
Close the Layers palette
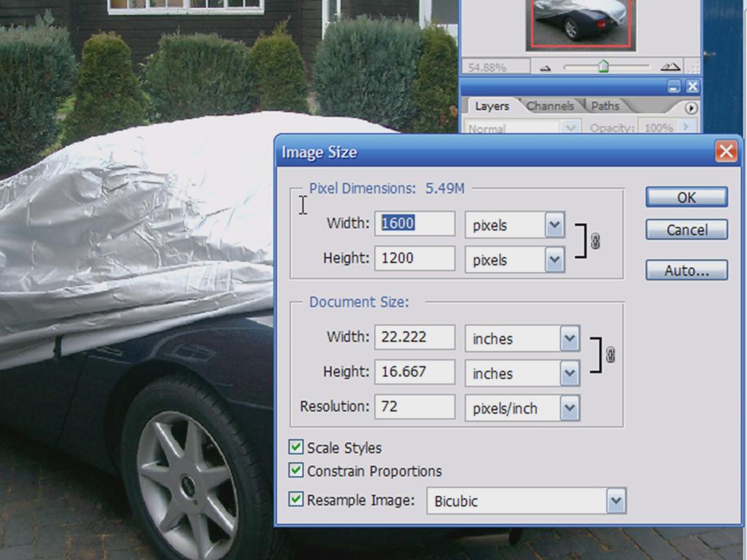pyautogui.click(x=692, y=87)
